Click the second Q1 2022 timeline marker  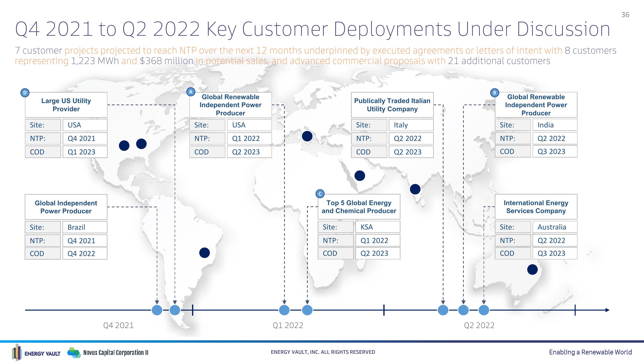pyautogui.click(x=307, y=310)
